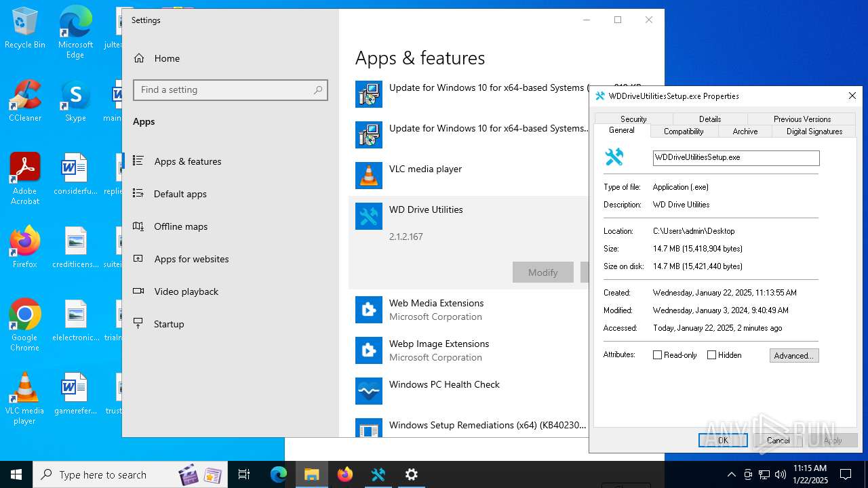Open Adobe Acrobat desktop shortcut
The width and height of the screenshot is (868, 488).
[24, 179]
